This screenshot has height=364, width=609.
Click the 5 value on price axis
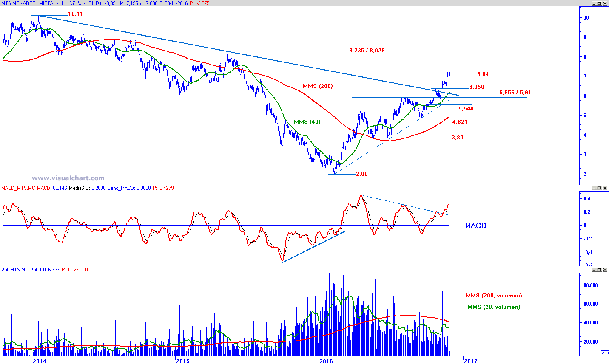586,116
